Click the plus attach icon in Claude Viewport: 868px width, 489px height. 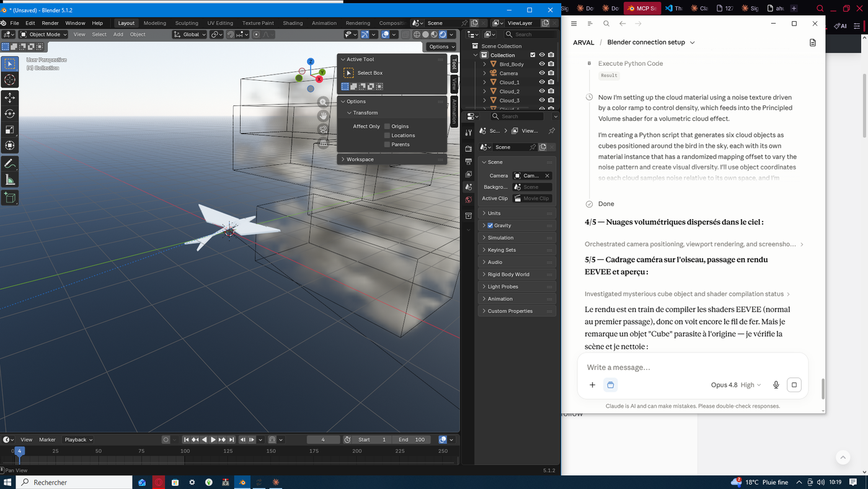click(592, 385)
